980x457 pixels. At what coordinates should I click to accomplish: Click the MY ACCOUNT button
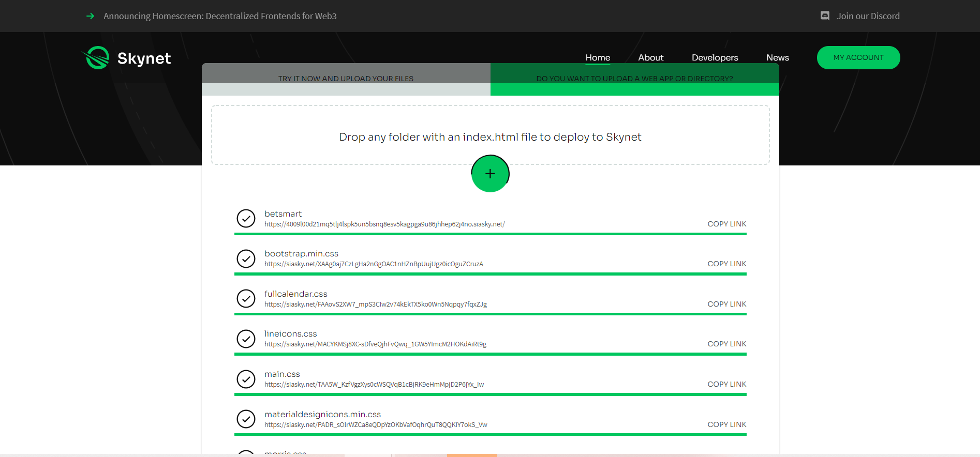tap(858, 57)
